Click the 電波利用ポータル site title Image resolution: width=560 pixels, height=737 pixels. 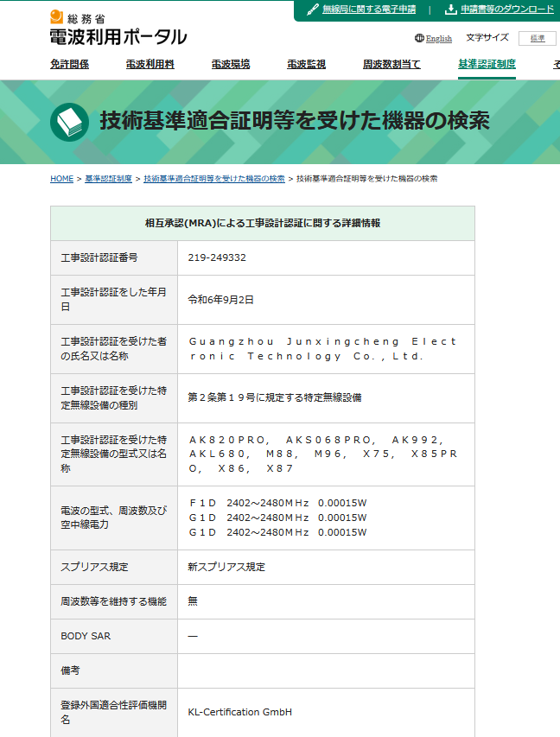(118, 36)
